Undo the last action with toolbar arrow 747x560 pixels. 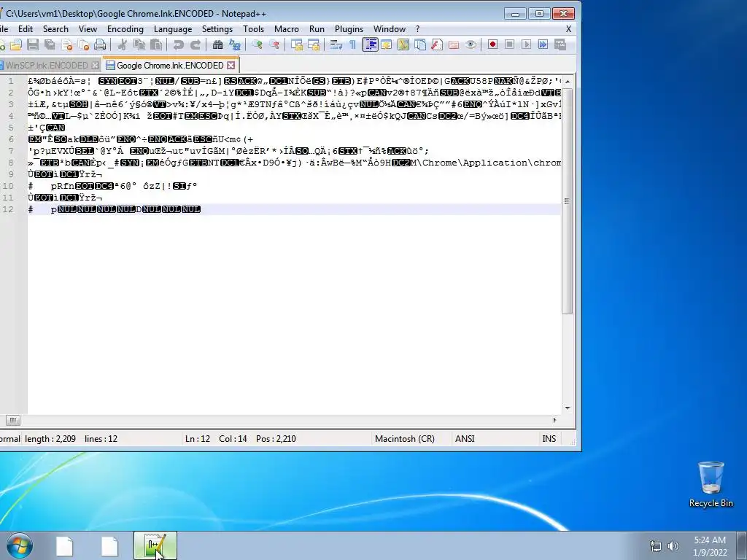pos(179,44)
